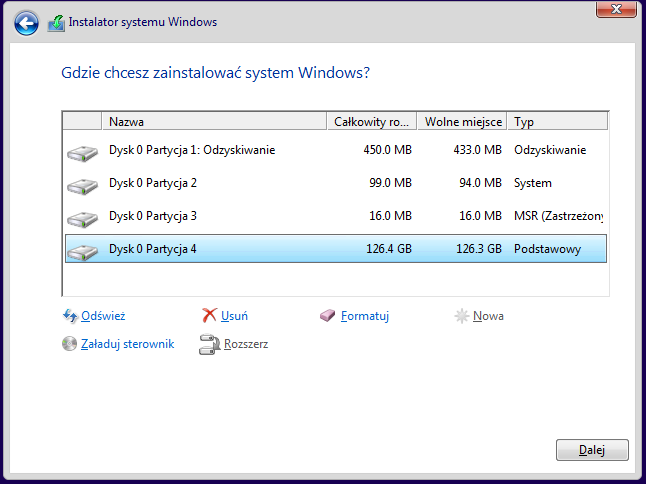Click the Rozszerz link
The height and width of the screenshot is (484, 646).
pos(246,344)
